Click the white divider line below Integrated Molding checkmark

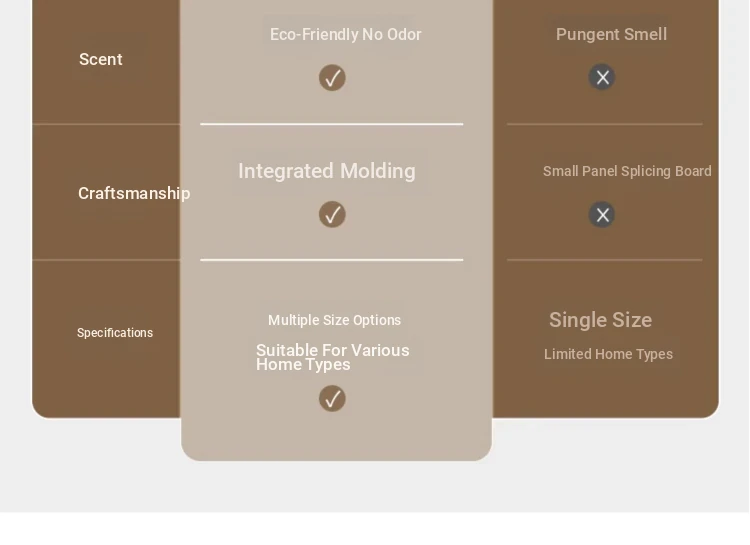point(331,260)
